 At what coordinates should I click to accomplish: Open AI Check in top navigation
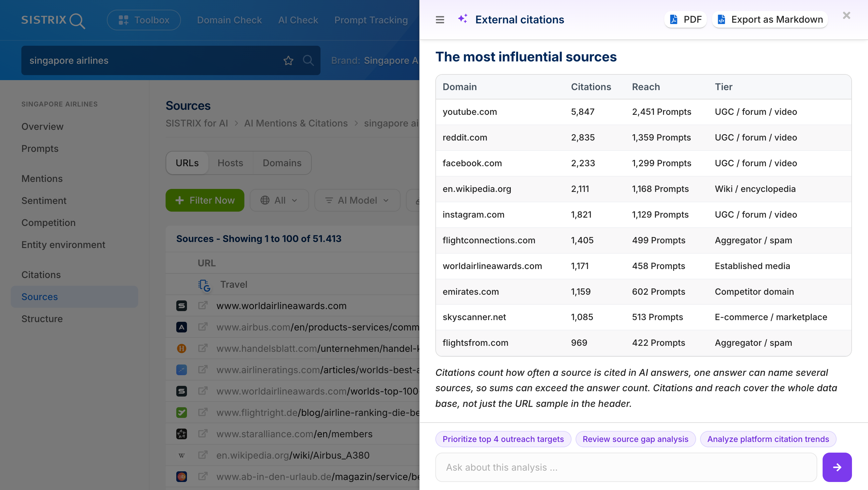point(298,20)
